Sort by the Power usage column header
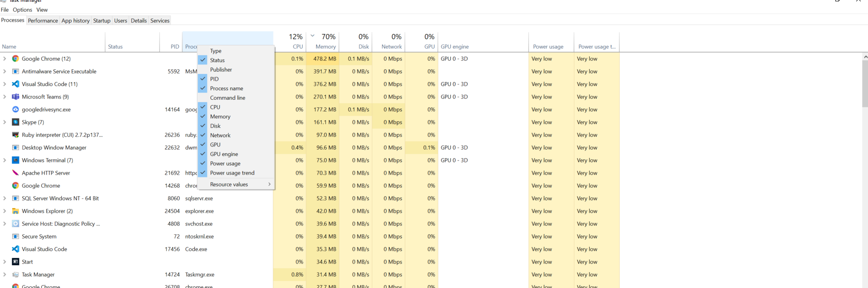Viewport: 868px width, 288px height. 551,42
